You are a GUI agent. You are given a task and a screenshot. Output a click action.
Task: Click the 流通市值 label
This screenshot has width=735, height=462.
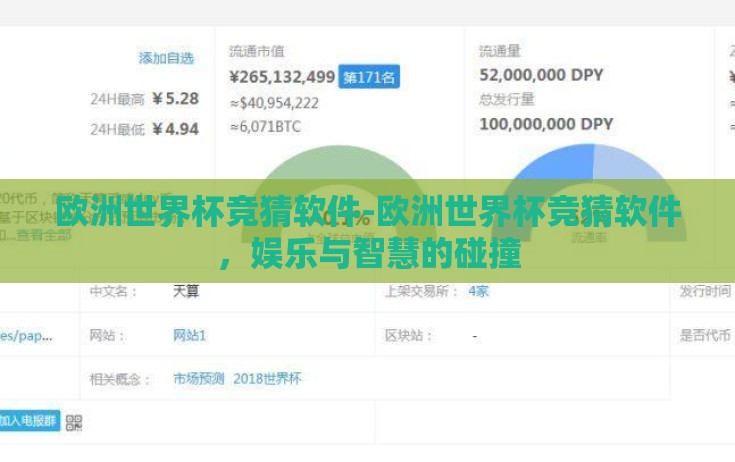(x=257, y=51)
